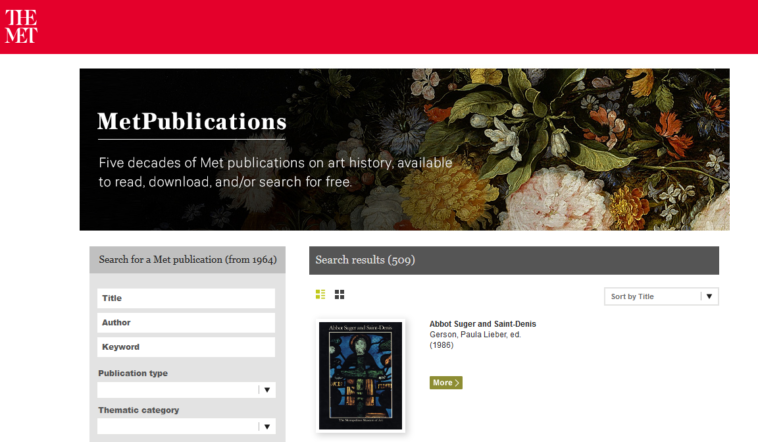
Task: Focus the Title search field
Action: click(186, 298)
